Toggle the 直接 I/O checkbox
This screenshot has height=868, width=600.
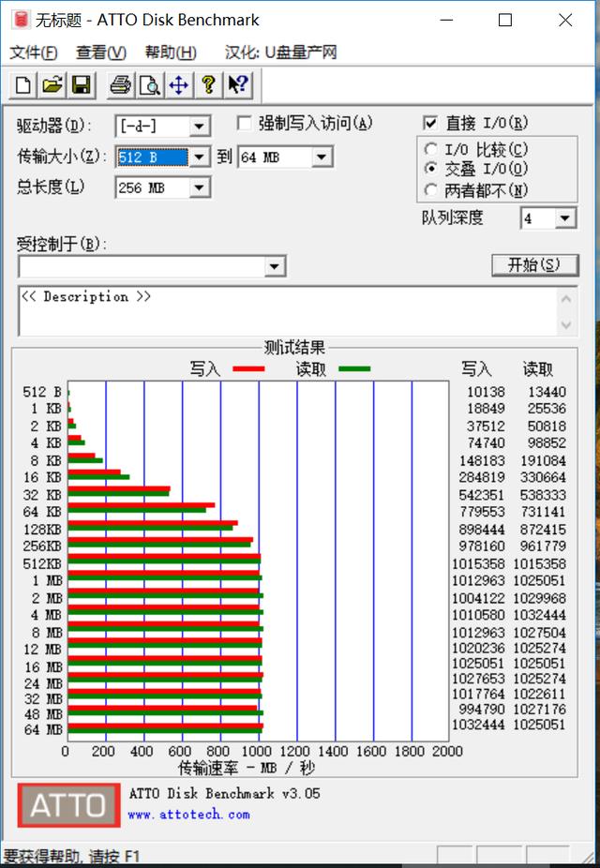point(429,123)
